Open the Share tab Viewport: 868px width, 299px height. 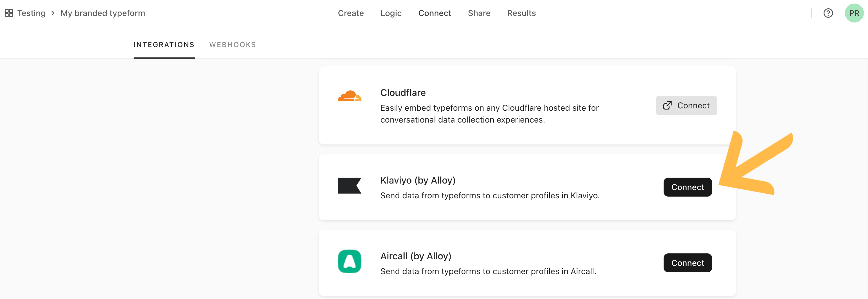(x=479, y=13)
